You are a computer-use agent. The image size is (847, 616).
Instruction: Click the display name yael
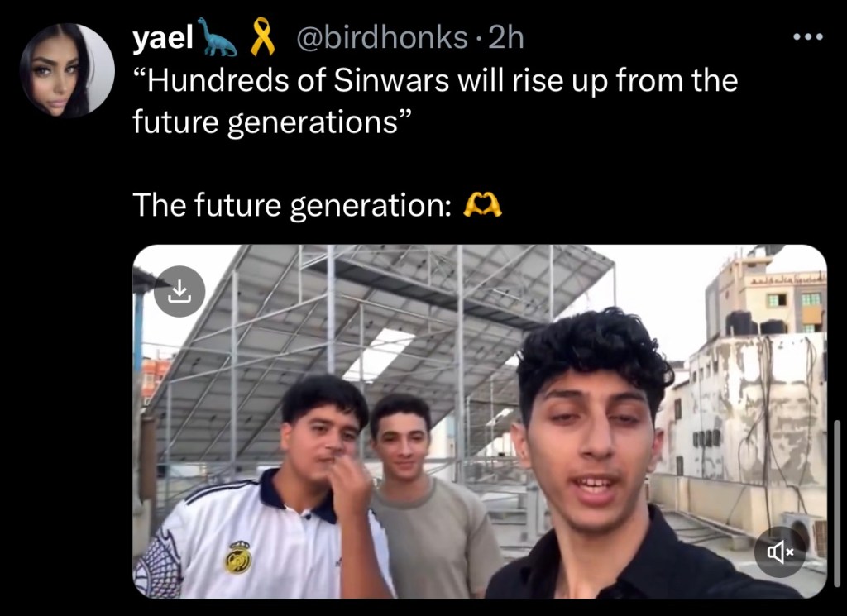[163, 38]
